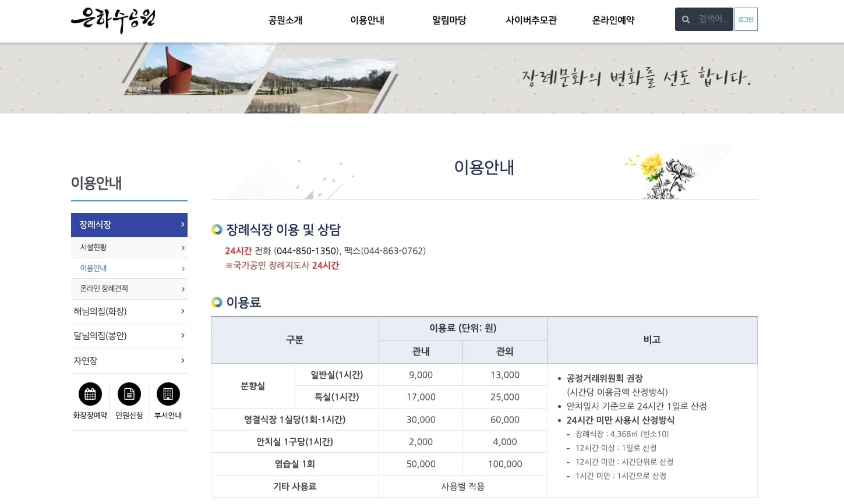Go to 사이버추모관 menu
This screenshot has height=504, width=844.
(x=531, y=20)
